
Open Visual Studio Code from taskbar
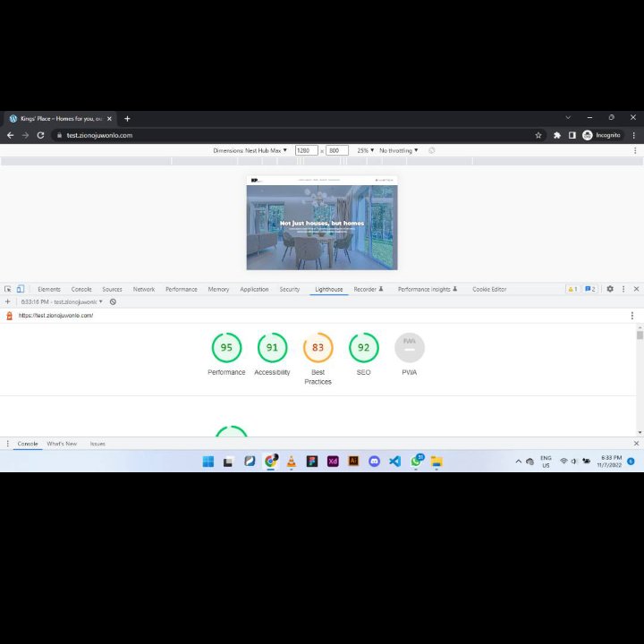point(395,462)
